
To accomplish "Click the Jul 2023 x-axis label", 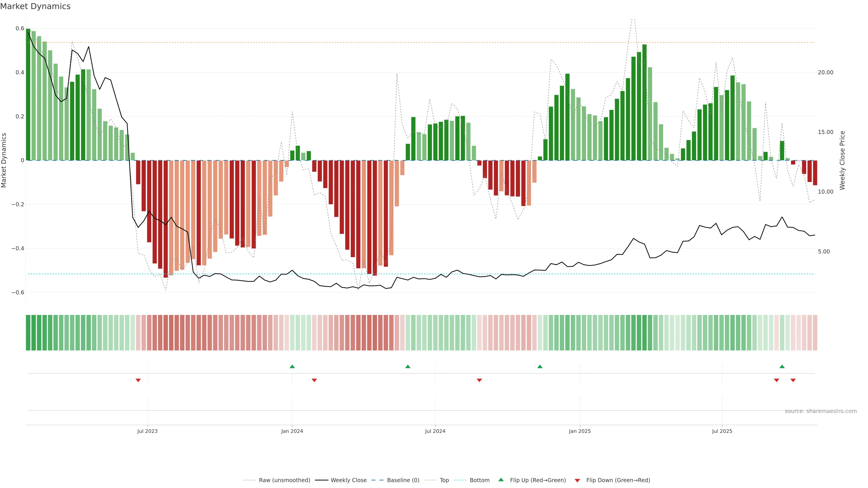I will (x=147, y=431).
